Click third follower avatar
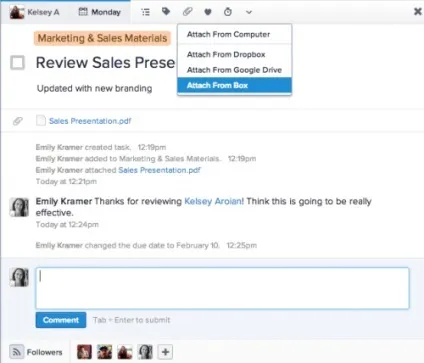Image resolution: width=424 pixels, height=363 pixels. (125, 352)
